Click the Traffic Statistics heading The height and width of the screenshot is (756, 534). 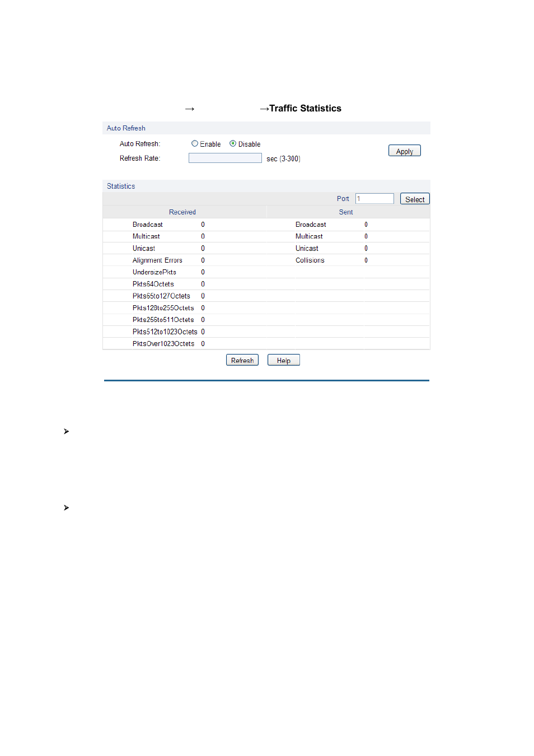tap(305, 109)
